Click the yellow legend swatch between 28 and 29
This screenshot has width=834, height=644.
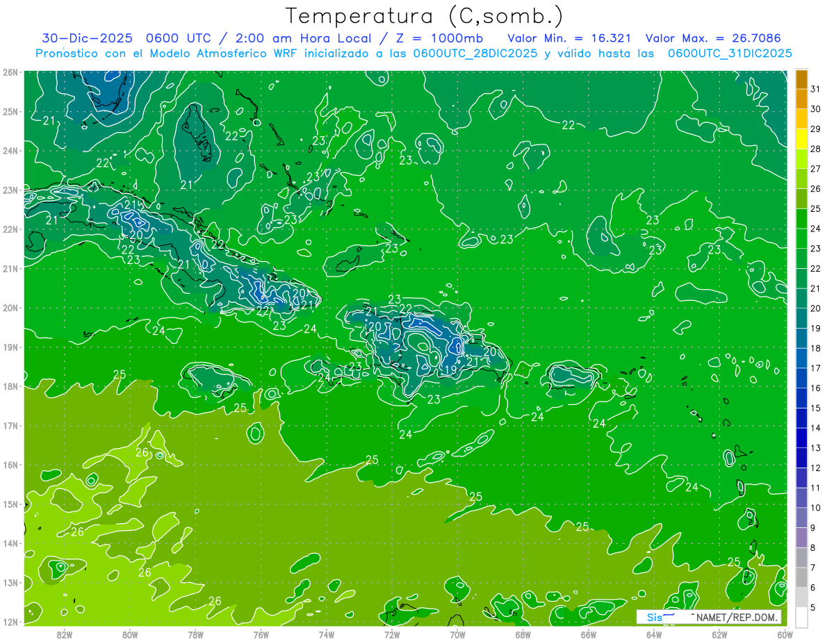pos(801,138)
